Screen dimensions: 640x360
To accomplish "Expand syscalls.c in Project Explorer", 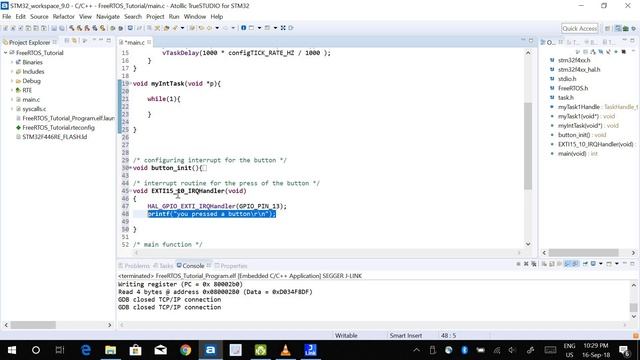I will [12, 109].
